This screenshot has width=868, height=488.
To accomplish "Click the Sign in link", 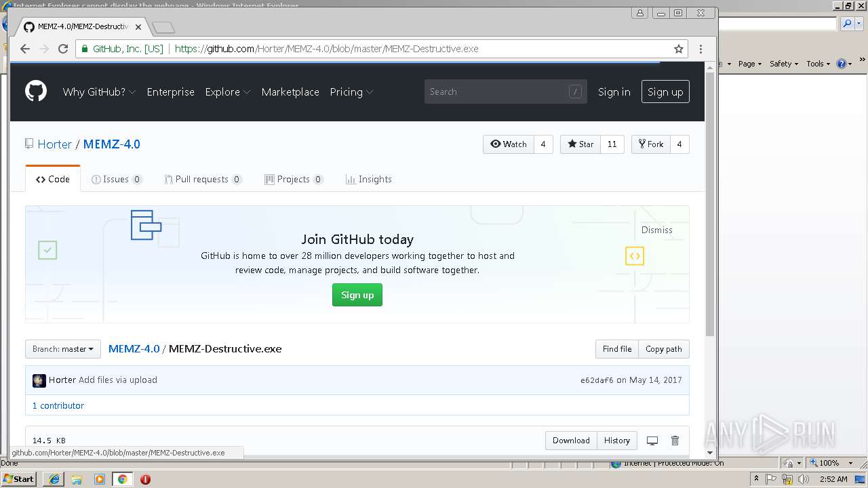I will (x=614, y=92).
